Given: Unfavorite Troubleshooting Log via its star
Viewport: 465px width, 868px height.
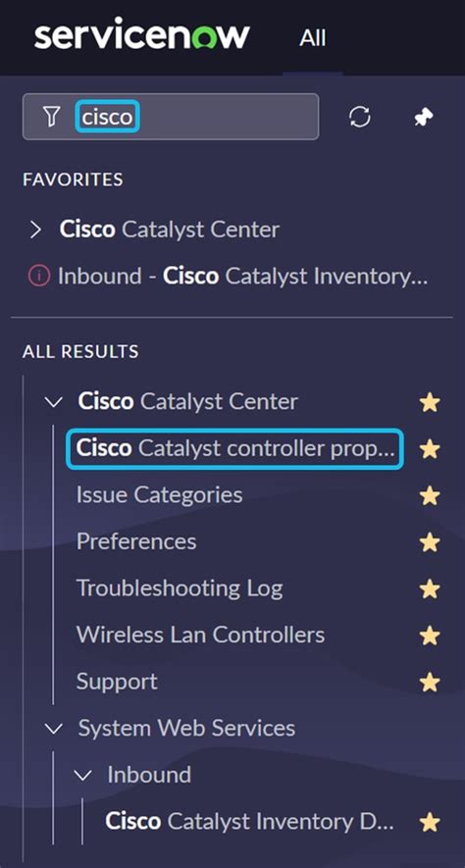Looking at the screenshot, I should [x=430, y=589].
